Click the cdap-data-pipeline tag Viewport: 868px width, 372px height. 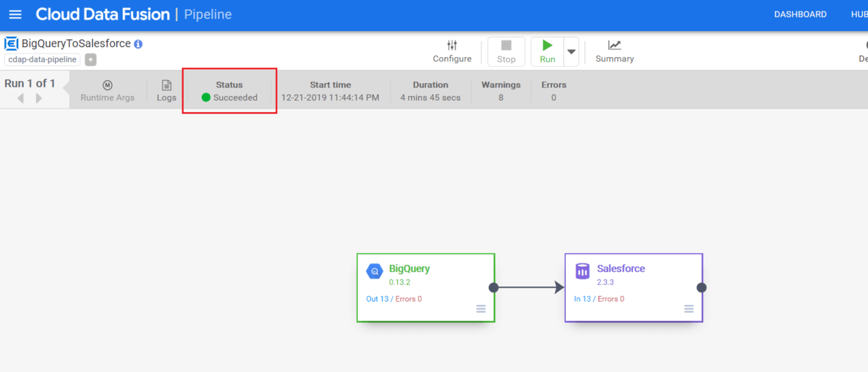point(42,60)
